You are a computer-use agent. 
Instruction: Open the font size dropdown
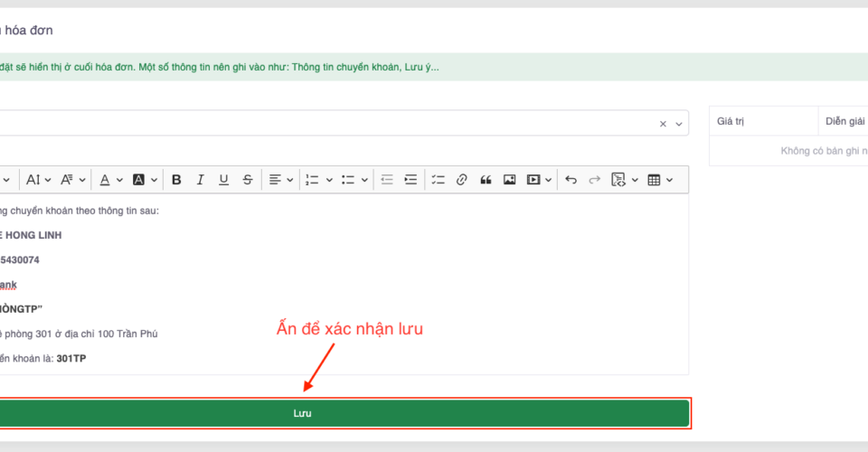(x=38, y=180)
